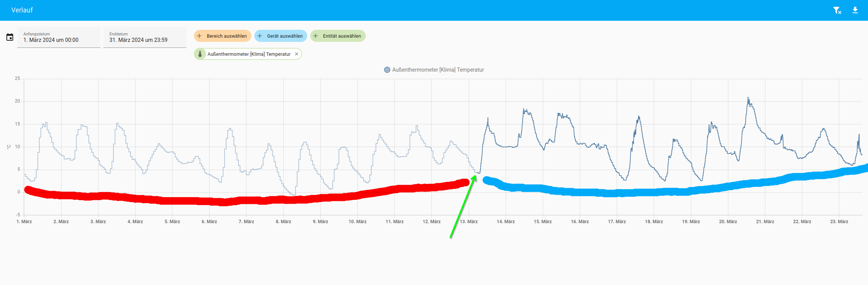Click plus icon on Gerät auswählen chip

260,36
